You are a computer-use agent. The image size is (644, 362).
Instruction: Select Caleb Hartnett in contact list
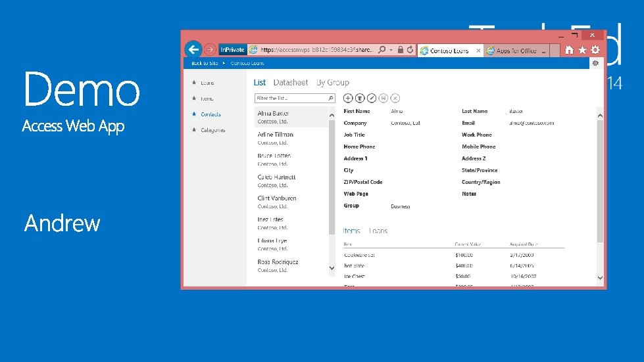[x=291, y=181]
